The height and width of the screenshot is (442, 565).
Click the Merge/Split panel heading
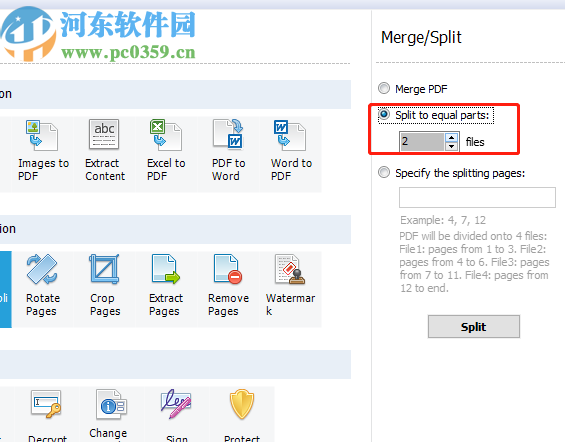click(421, 37)
